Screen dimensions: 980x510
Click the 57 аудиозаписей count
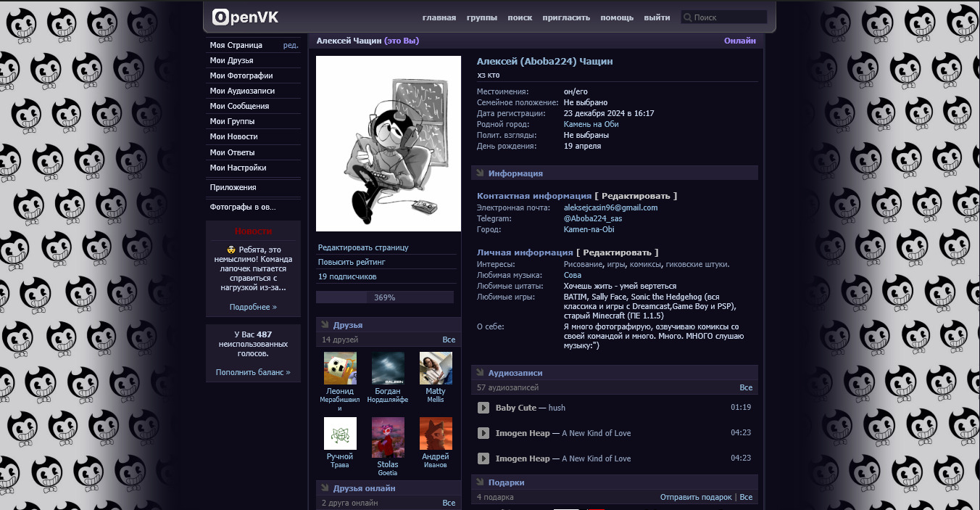pyautogui.click(x=508, y=387)
